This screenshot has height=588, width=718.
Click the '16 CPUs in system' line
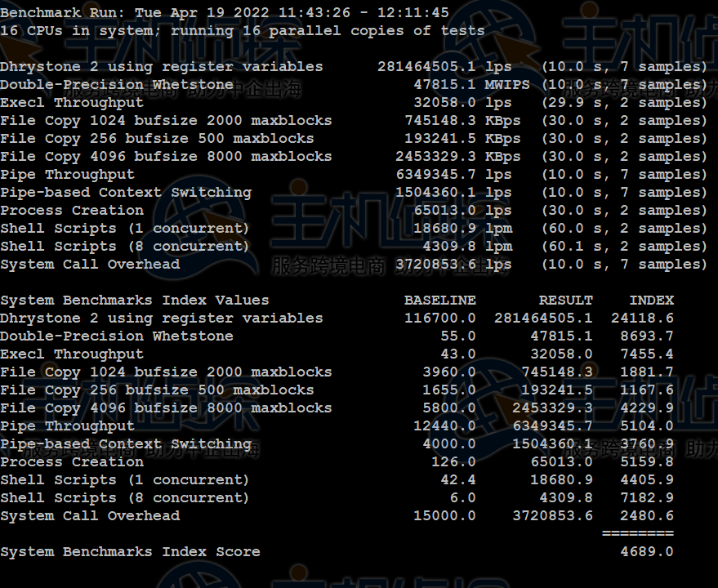243,31
